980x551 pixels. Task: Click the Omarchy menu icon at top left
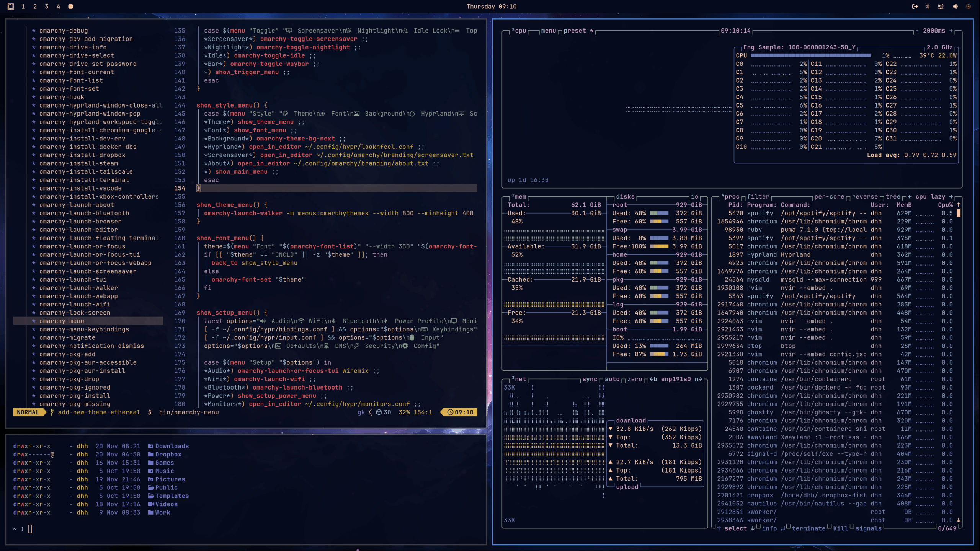[x=11, y=7]
